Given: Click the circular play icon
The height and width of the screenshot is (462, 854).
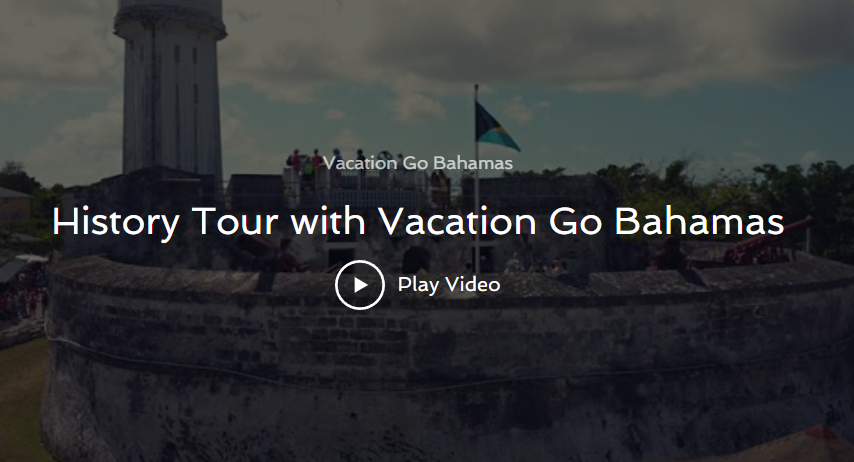Looking at the screenshot, I should coord(359,285).
